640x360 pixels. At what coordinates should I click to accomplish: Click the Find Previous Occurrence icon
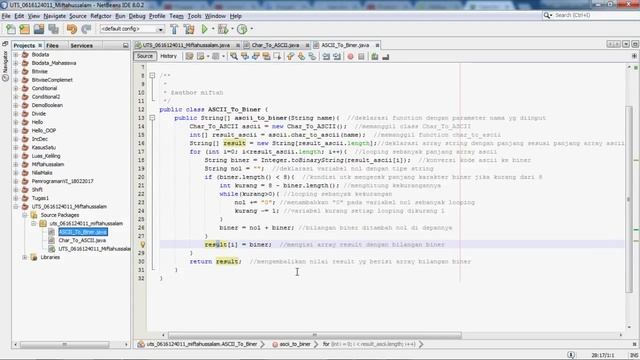click(x=245, y=56)
